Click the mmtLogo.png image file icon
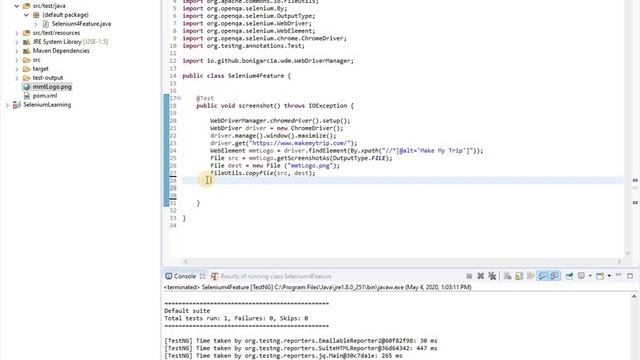 tap(27, 87)
